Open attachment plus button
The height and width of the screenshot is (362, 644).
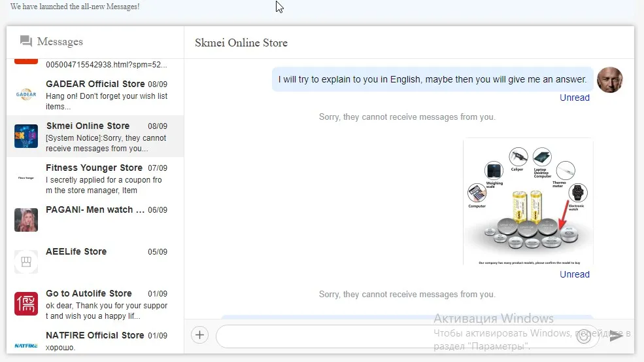(199, 335)
